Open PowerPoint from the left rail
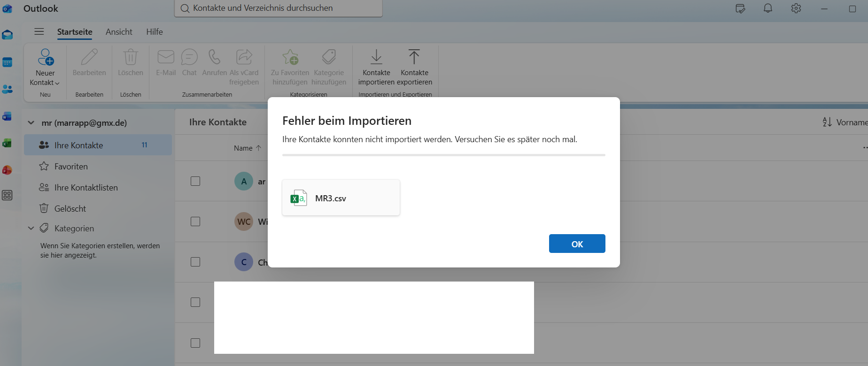Viewport: 868px width, 366px height. pyautogui.click(x=7, y=170)
